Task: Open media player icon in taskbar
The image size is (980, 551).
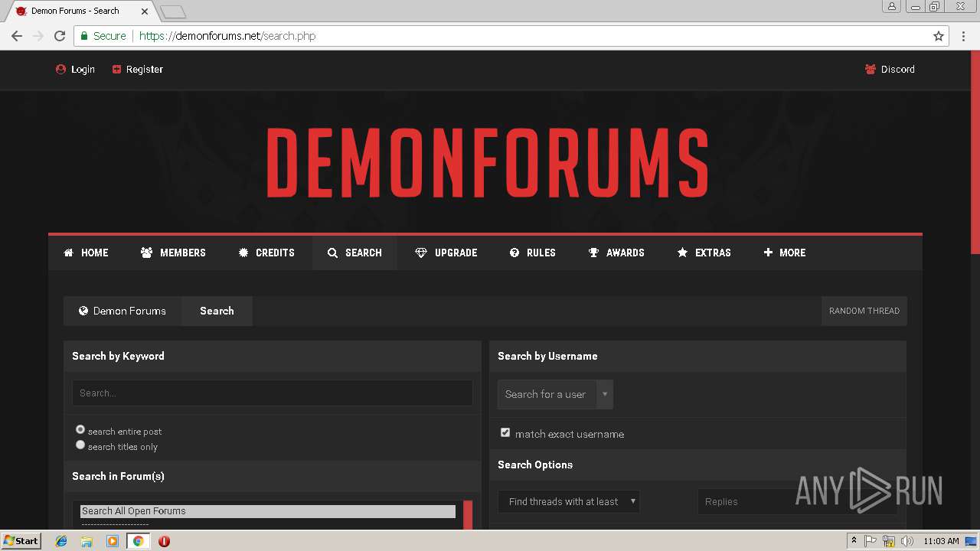Action: 113,541
